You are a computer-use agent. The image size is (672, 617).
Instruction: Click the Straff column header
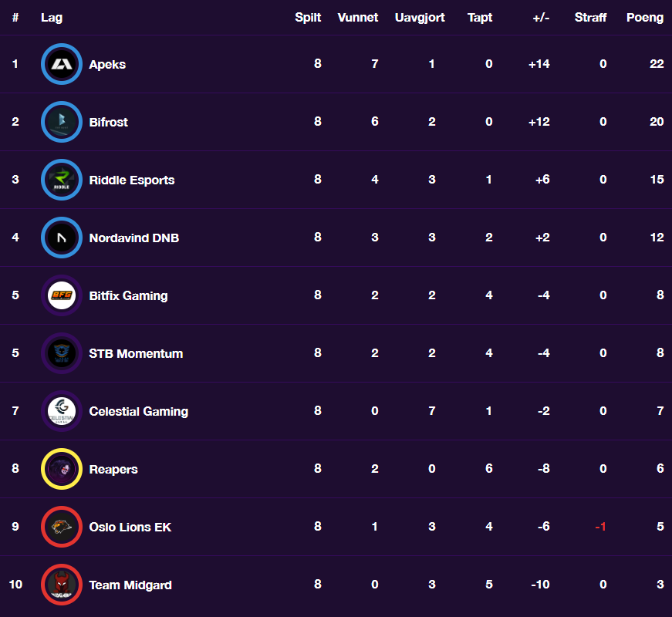point(590,18)
